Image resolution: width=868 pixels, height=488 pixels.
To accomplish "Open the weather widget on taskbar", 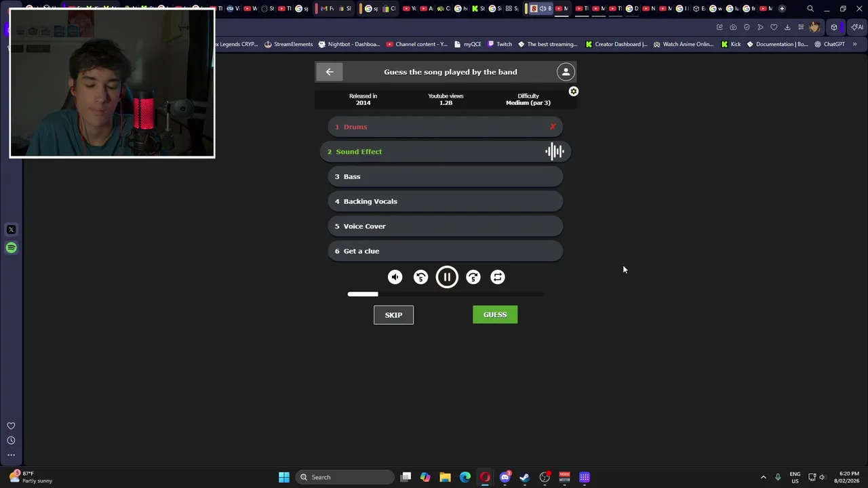I will pos(31,477).
